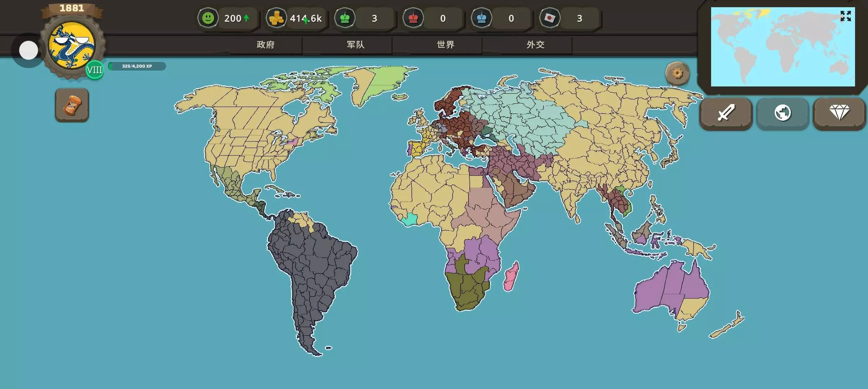This screenshot has height=389, width=868.
Task: Click the Japan flag counter icon
Action: pyautogui.click(x=550, y=18)
